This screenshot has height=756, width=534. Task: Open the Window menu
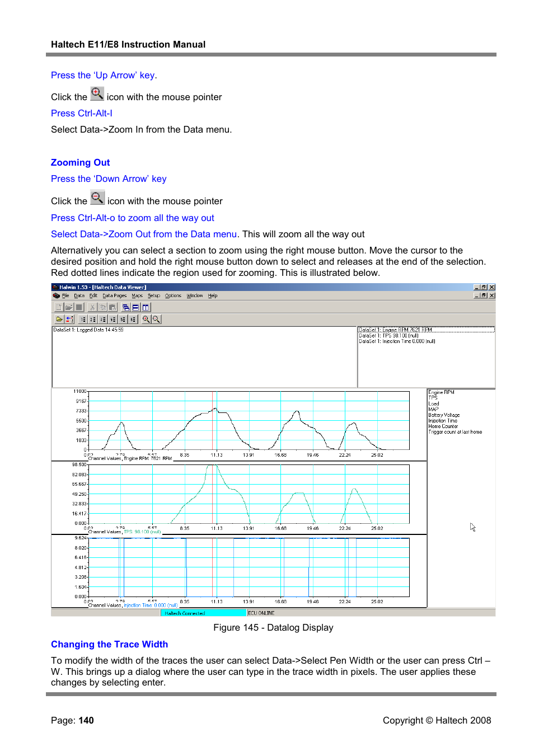tap(195, 295)
